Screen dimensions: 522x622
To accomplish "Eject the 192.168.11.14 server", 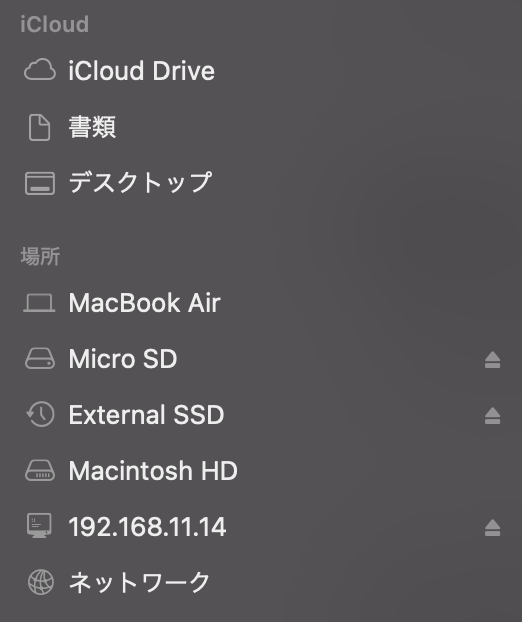I will pyautogui.click(x=492, y=528).
